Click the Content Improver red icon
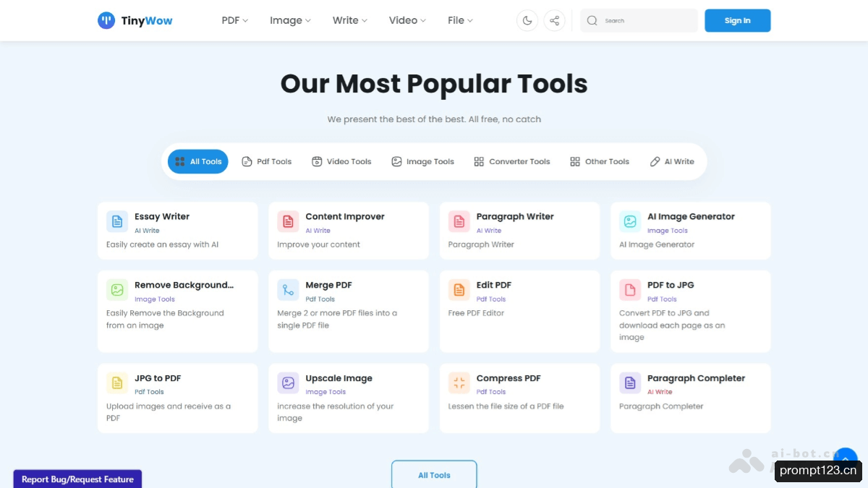 pos(288,222)
